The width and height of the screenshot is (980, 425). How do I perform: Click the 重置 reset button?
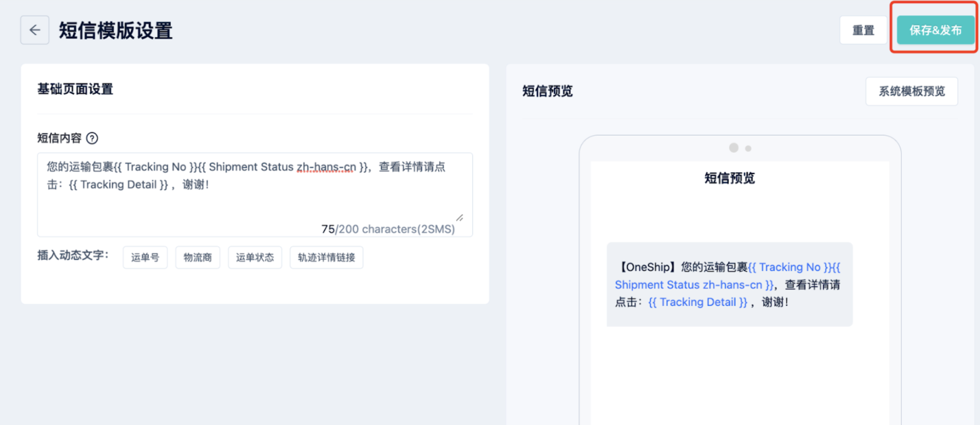tap(863, 30)
